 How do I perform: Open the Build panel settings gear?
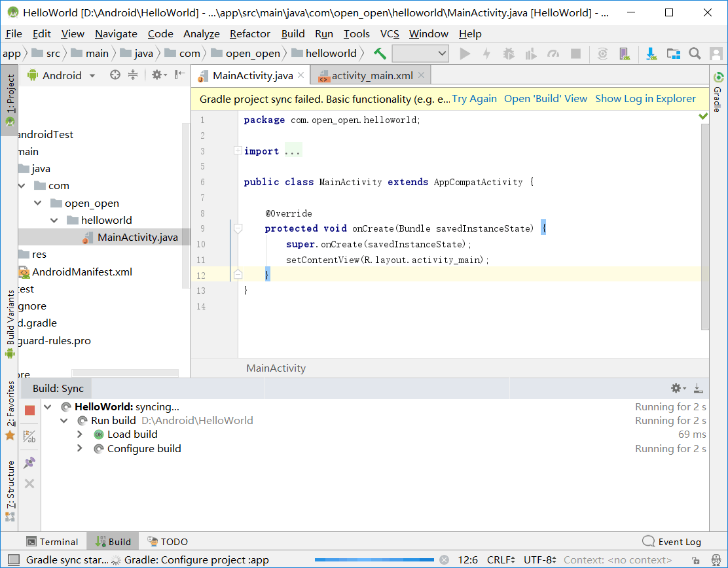tap(678, 388)
